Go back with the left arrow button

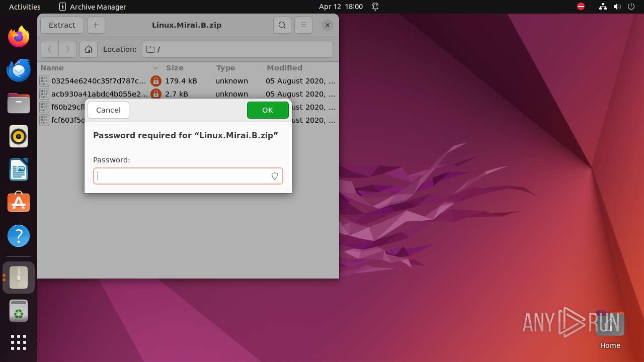tap(49, 49)
